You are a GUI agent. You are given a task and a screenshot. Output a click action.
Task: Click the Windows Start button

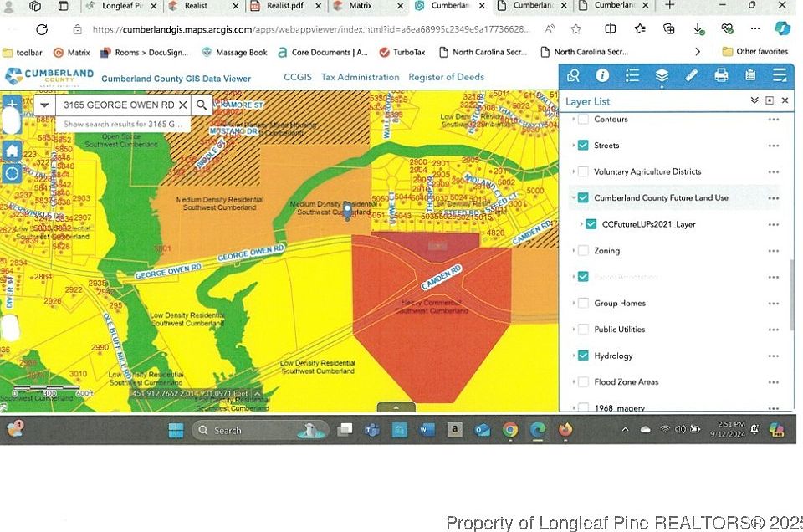(176, 430)
